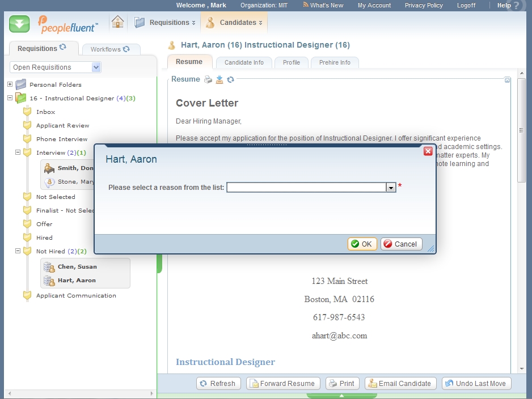Screen dimensions: 532x399
Task: Refresh the Requisitions tab via its icon
Action: click(63, 48)
